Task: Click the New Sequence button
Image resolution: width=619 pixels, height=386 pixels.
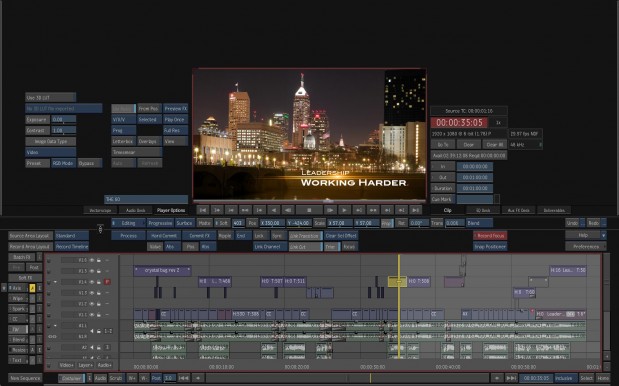Action: click(x=25, y=378)
